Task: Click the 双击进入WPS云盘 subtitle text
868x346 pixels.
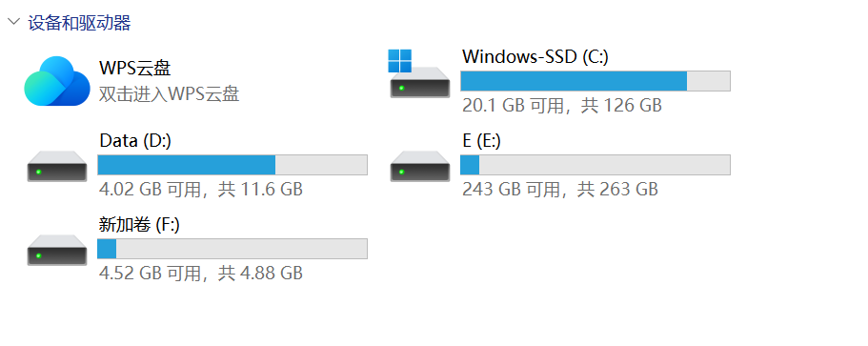Action: (169, 93)
